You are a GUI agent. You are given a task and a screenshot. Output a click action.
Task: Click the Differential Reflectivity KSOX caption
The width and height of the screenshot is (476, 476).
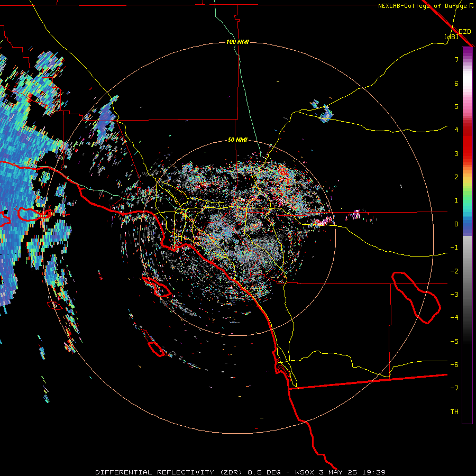tap(241, 472)
